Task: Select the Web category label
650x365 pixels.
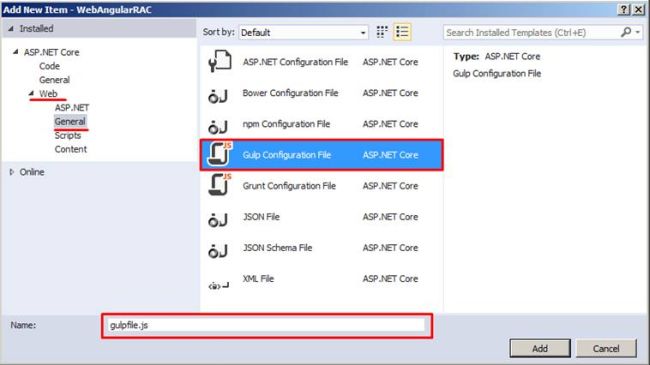Action: 48,94
